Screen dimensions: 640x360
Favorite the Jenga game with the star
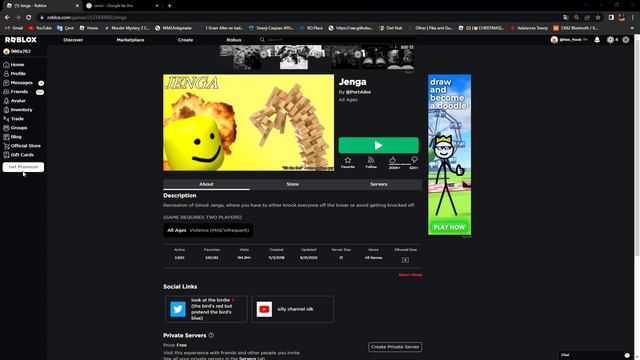coord(348,162)
